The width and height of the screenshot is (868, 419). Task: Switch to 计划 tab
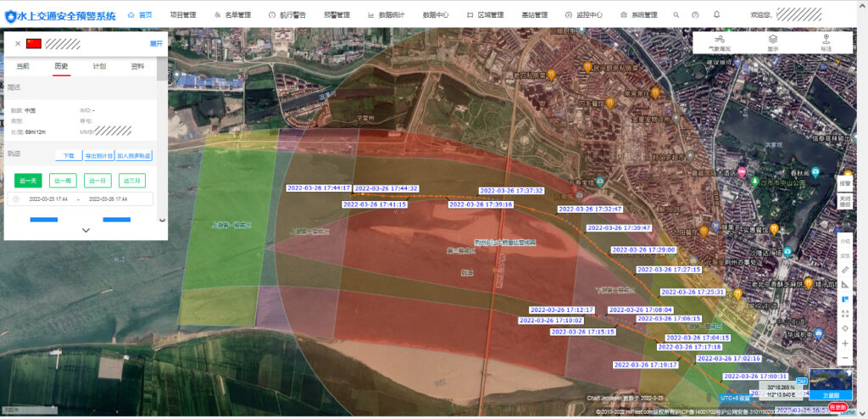[99, 66]
